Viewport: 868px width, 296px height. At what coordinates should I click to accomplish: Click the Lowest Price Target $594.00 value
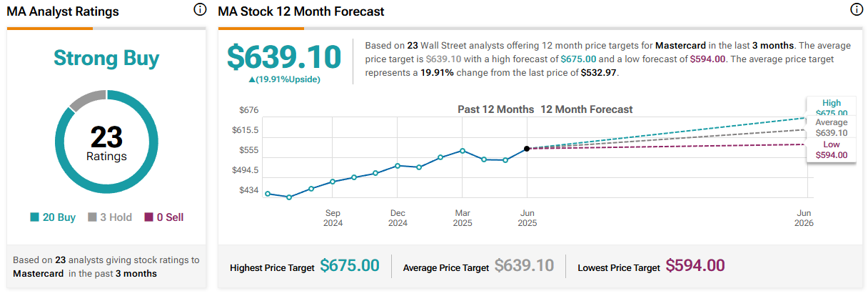695,266
